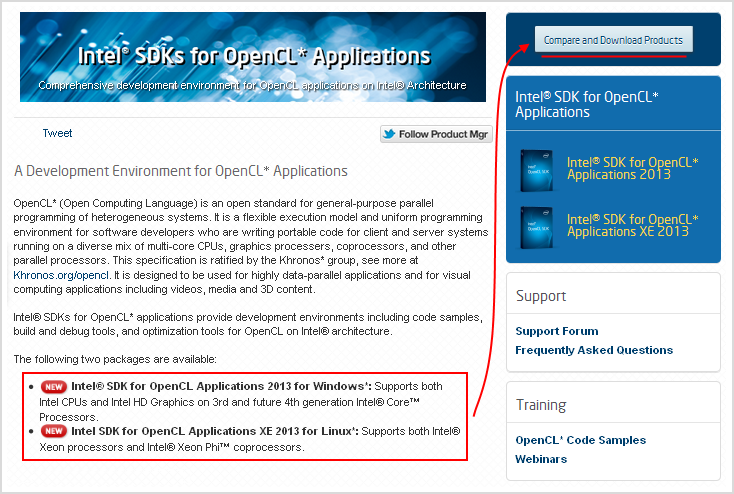The width and height of the screenshot is (734, 494).
Task: Click the 'Support' section heading
Action: coord(541,296)
